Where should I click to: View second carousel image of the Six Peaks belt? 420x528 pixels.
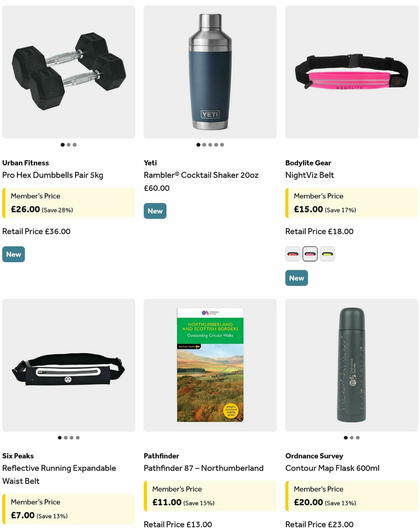[65, 438]
